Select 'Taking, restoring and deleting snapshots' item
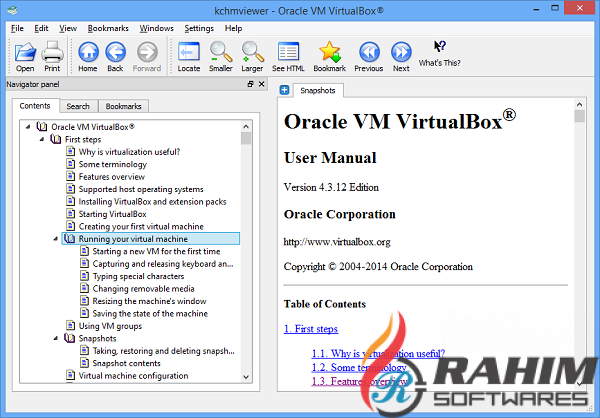Screen dimensions: 600x418 (x=163, y=351)
